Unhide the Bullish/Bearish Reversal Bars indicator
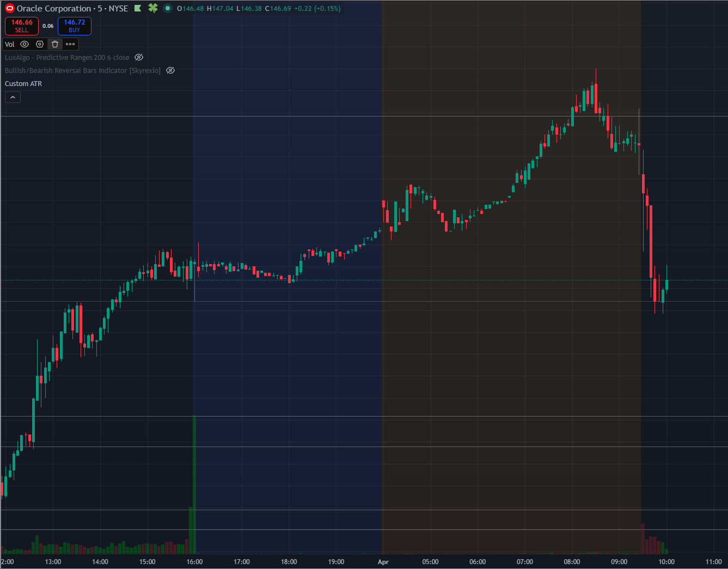Screen dimensions: 728x569 pos(170,70)
